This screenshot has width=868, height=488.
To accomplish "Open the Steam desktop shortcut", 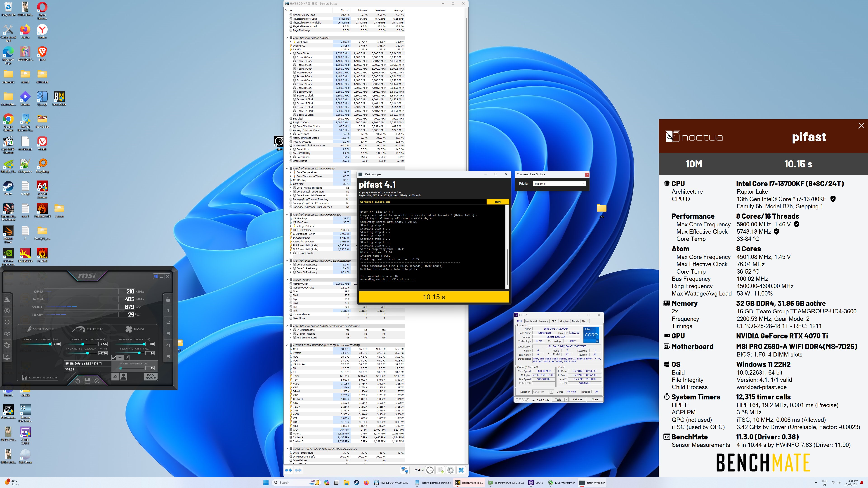I will (x=8, y=188).
